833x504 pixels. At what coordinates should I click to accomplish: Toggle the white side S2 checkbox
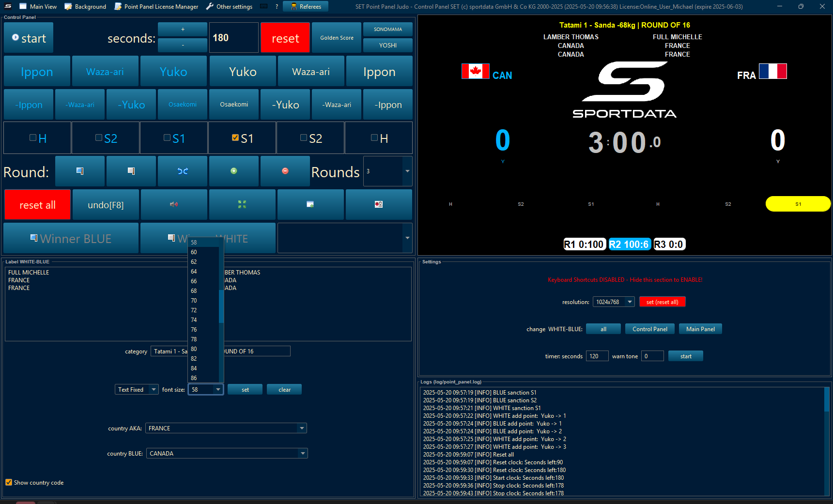tap(304, 138)
